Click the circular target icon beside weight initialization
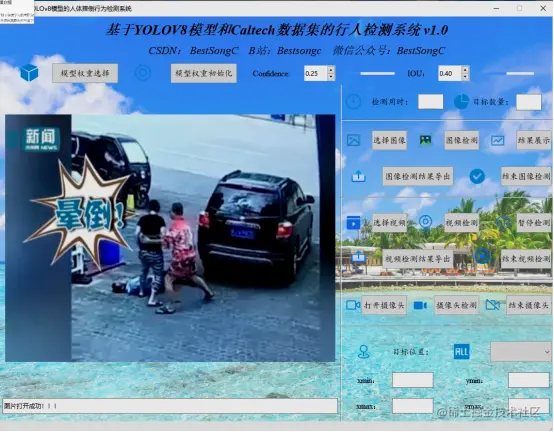The height and width of the screenshot is (432, 554). 143,73
